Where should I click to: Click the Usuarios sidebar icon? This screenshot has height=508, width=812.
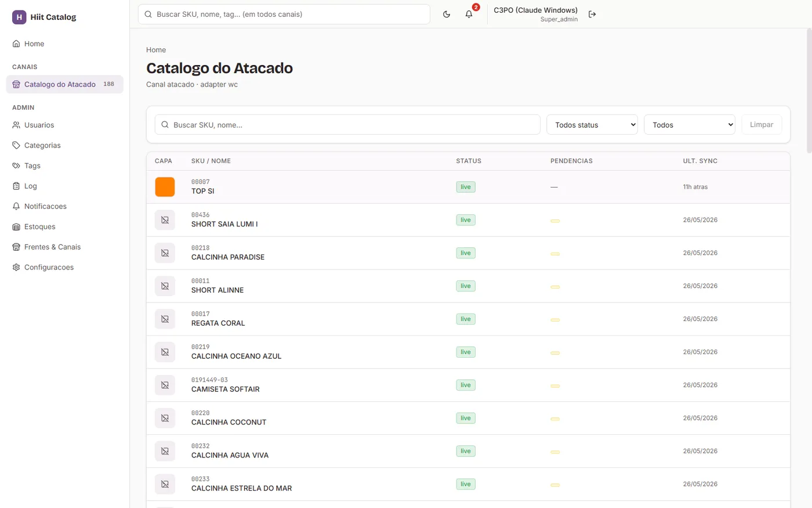tap(16, 125)
